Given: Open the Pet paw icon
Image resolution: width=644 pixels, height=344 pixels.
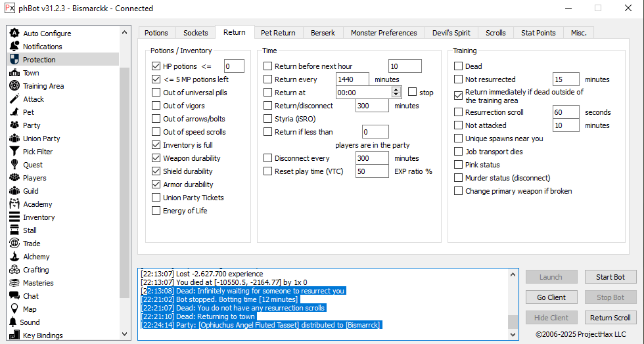Looking at the screenshot, I should coord(14,112).
